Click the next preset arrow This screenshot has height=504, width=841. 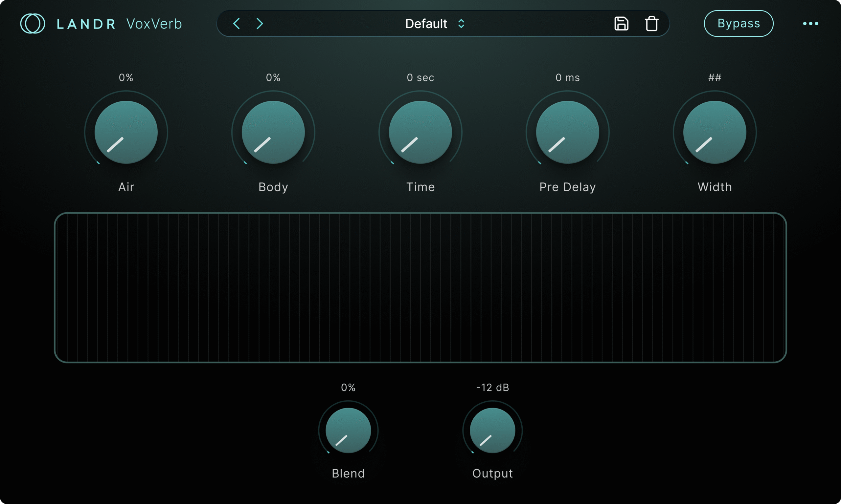[x=260, y=23]
